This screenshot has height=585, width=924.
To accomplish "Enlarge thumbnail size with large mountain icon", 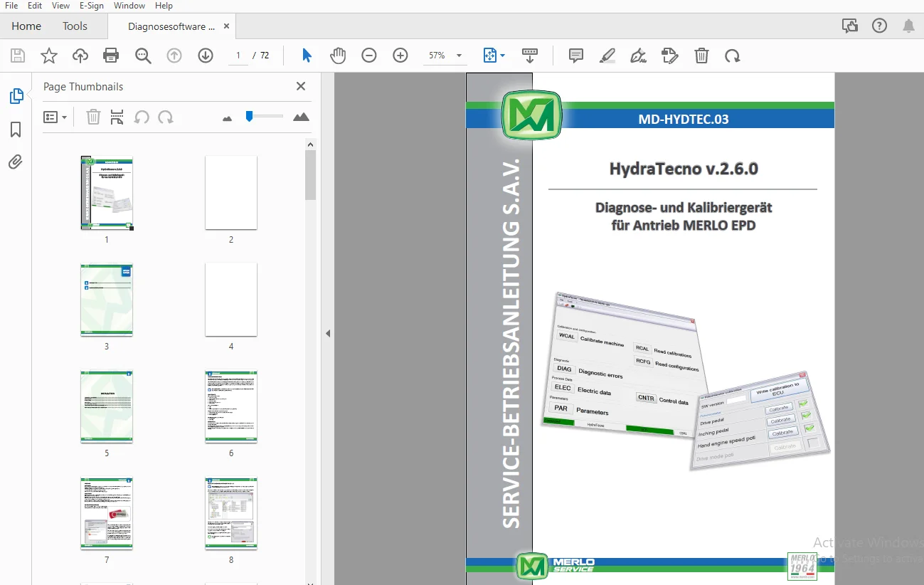I will [301, 117].
